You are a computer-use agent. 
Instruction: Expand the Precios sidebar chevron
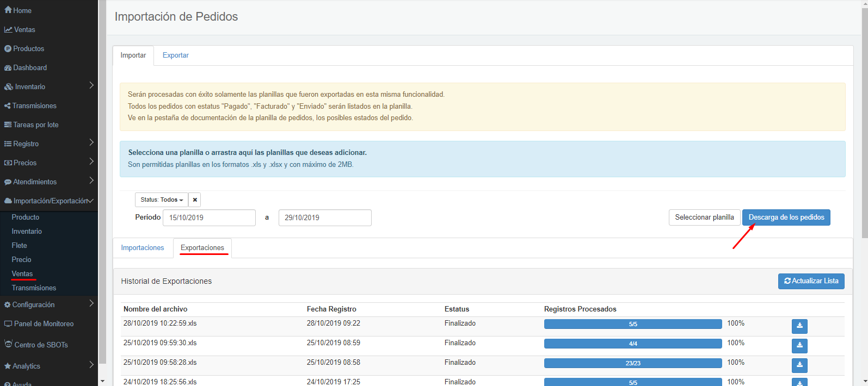[91, 162]
